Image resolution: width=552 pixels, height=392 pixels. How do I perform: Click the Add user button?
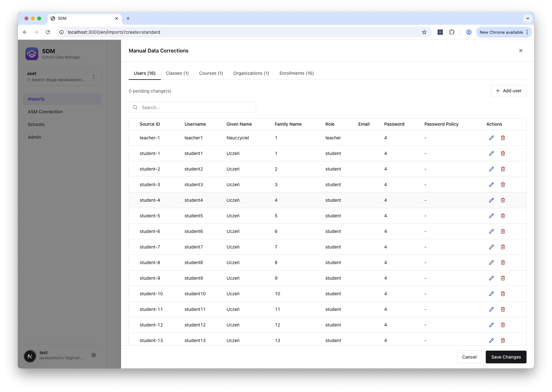[x=508, y=91]
